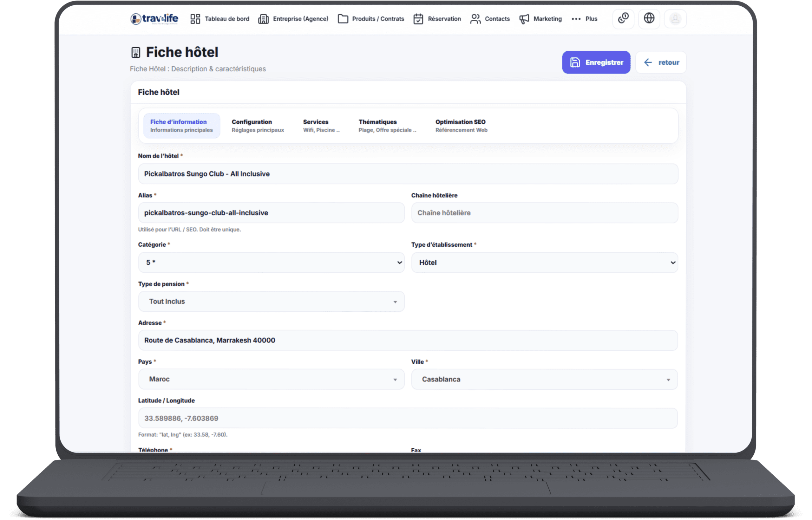Viewport: 812px width, 520px height.
Task: Switch to the Optimisation SEO tab
Action: (461, 126)
